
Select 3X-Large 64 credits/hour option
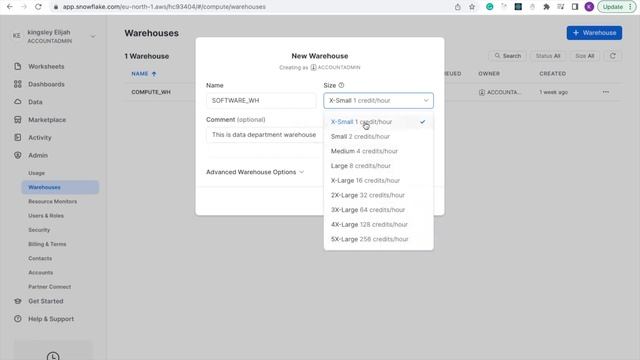pyautogui.click(x=378, y=210)
